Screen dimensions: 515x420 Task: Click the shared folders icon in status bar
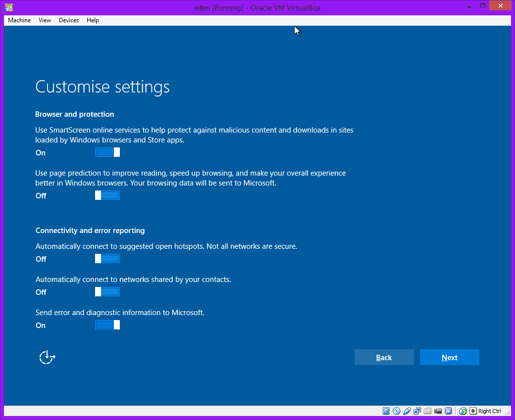click(428, 411)
